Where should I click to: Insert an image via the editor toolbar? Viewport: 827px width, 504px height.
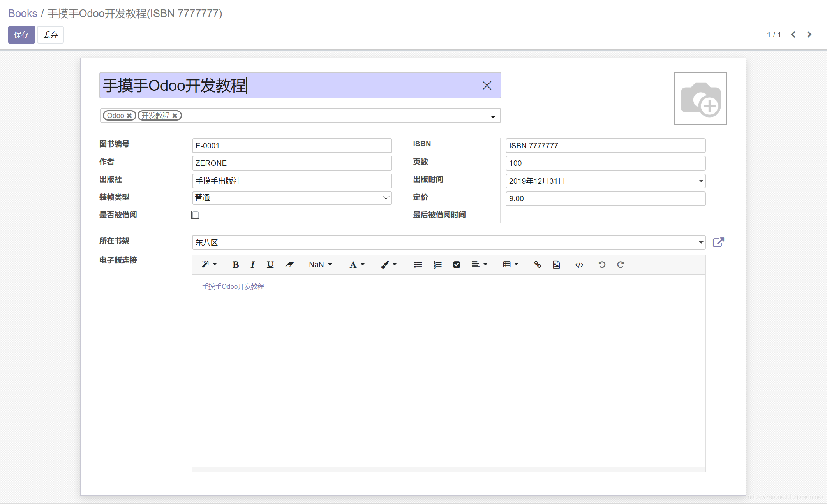click(556, 265)
